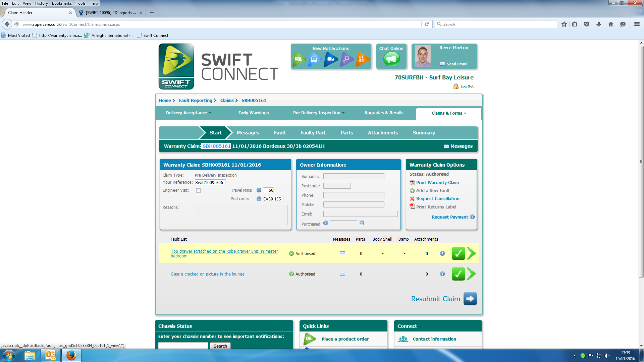Expand Pre Delivery Inspection dropdown menu

tap(318, 113)
